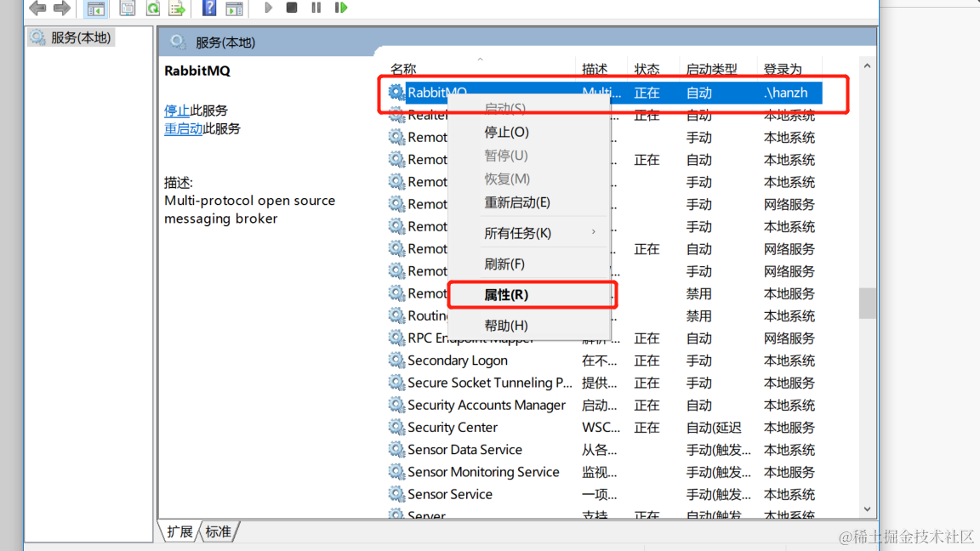Select the Sensor Monitoring Service row

coord(604,472)
